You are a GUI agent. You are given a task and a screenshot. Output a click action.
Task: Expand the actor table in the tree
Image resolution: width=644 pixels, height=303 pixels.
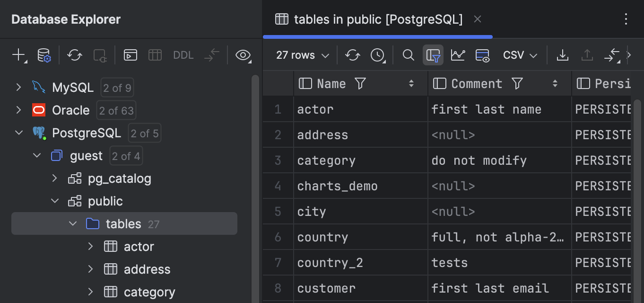pyautogui.click(x=90, y=246)
